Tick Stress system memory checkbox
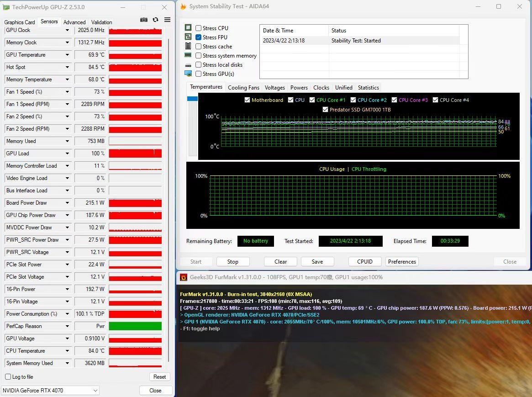This screenshot has height=397, width=532. (x=199, y=56)
